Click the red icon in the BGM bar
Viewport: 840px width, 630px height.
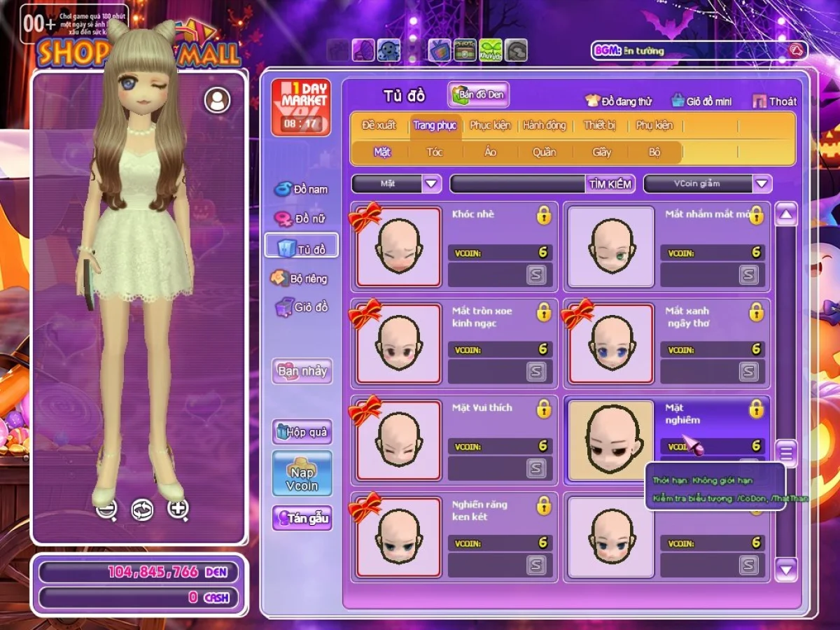(795, 50)
